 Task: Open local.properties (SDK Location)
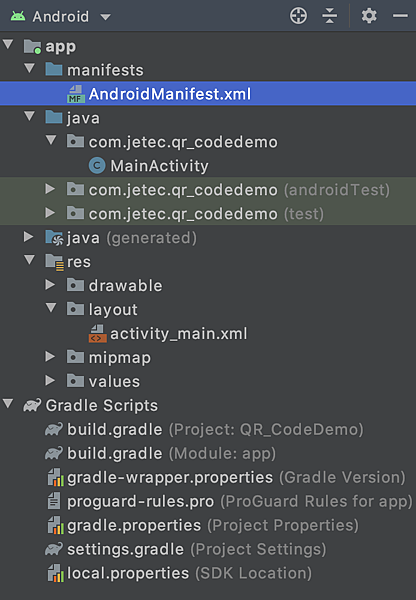pos(189,574)
